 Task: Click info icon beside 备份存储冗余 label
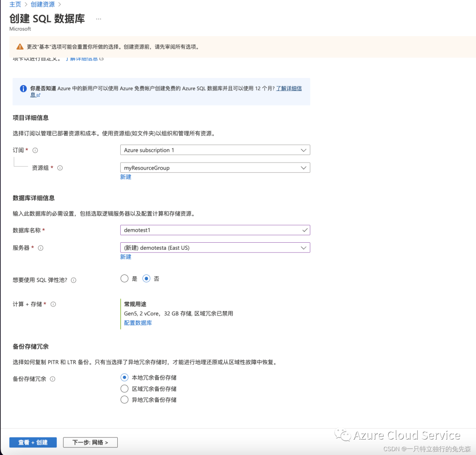click(52, 379)
